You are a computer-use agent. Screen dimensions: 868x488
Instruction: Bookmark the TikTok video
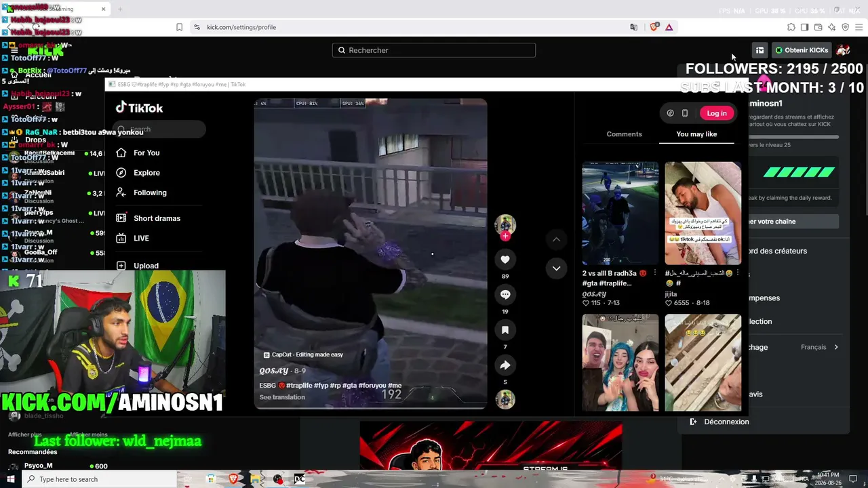click(505, 330)
